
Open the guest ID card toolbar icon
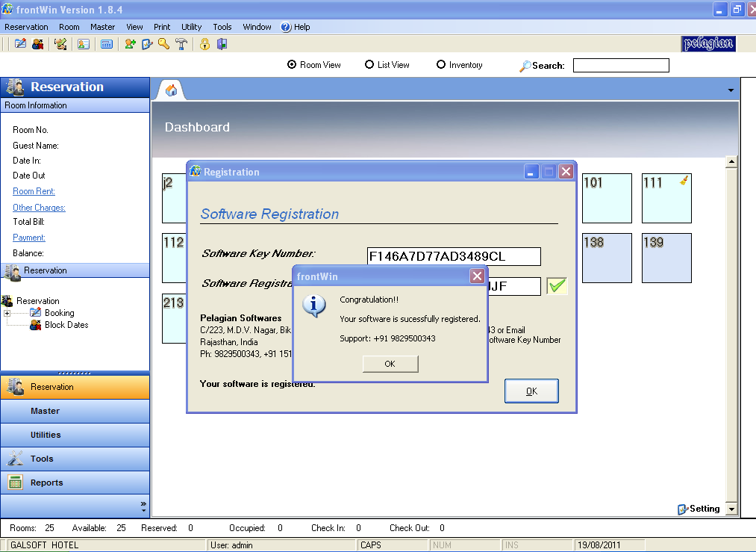(x=84, y=44)
